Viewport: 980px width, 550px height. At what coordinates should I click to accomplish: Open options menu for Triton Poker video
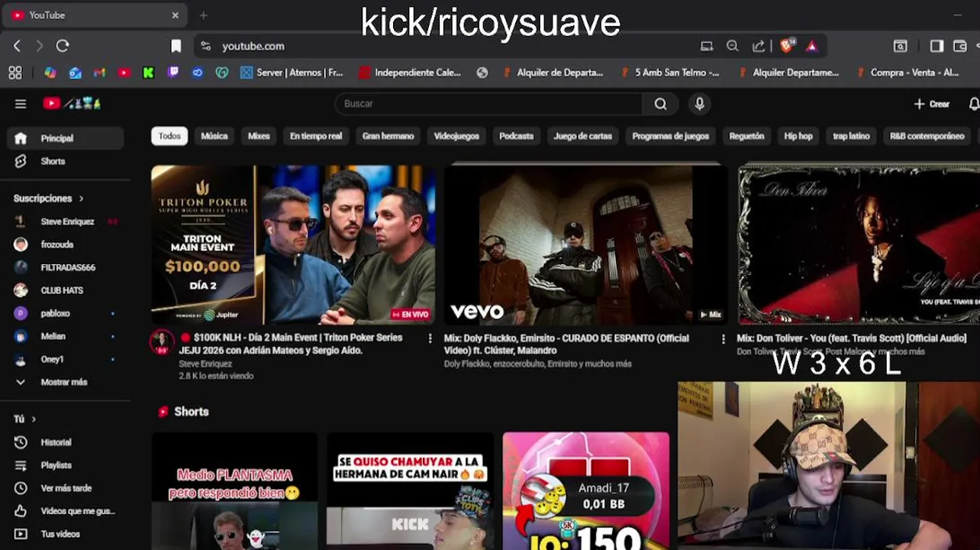430,338
